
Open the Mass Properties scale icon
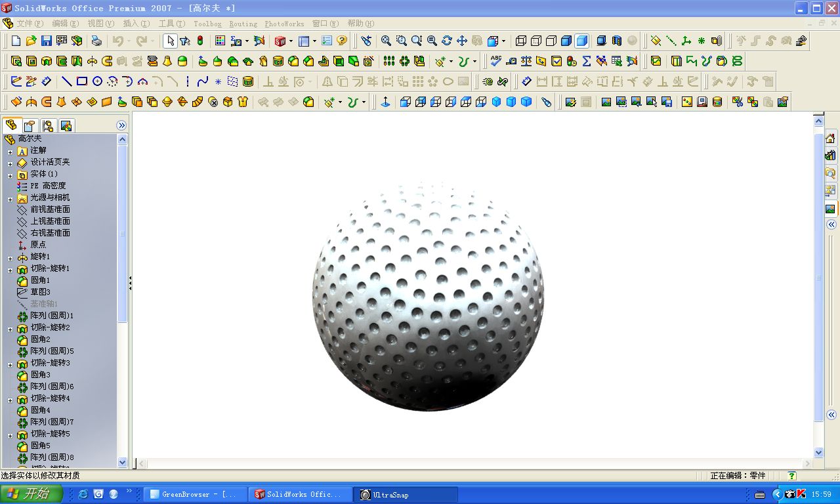pyautogui.click(x=526, y=61)
